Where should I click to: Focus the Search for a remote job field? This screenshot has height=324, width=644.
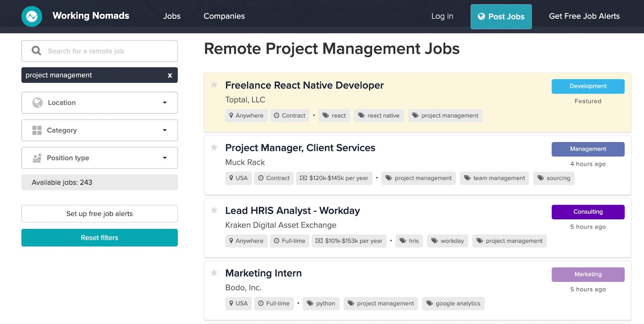[x=99, y=51]
